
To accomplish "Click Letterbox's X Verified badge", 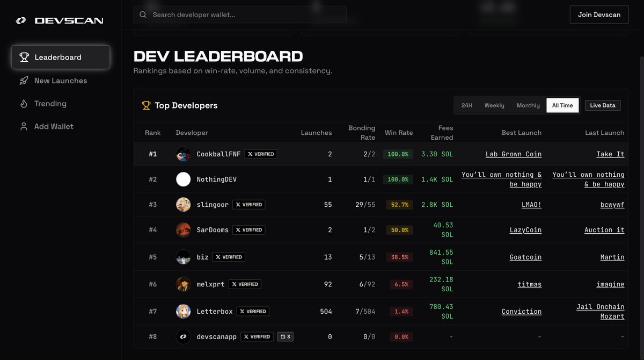I will point(253,312).
